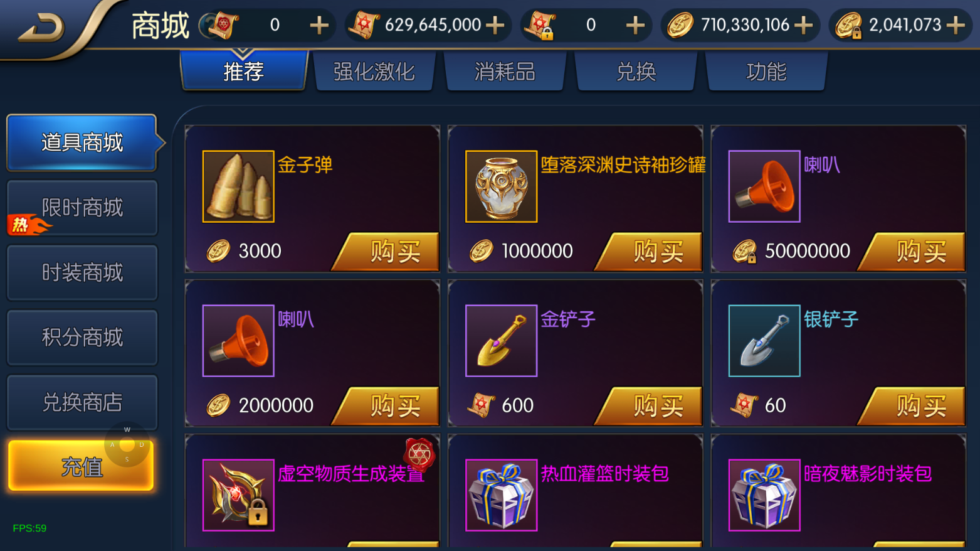980x551 pixels.
Task: Click the 50000000-priced 喇叭 horn icon
Action: click(764, 186)
